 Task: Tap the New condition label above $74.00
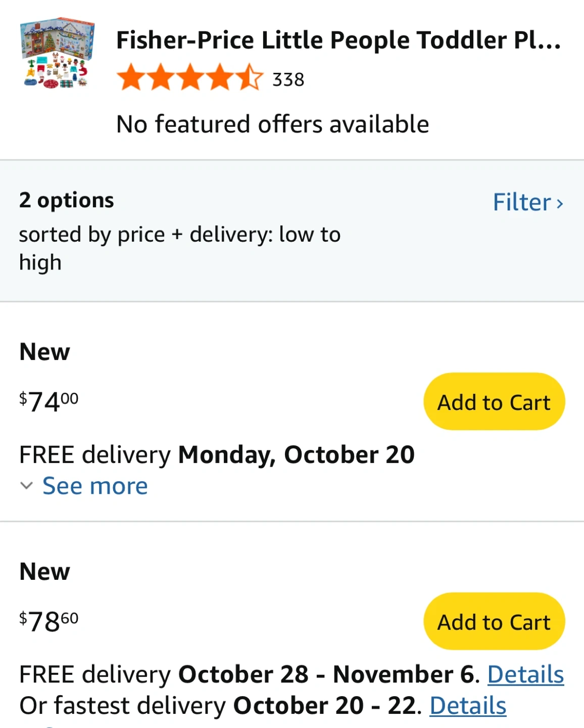point(44,352)
